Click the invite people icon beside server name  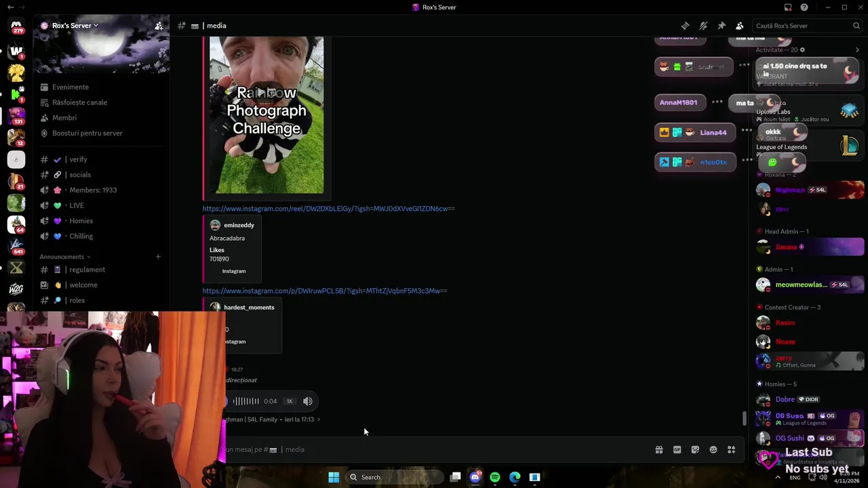pos(159,26)
